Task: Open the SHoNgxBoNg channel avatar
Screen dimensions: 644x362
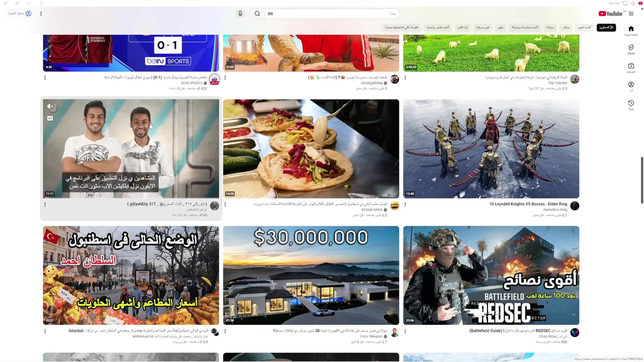Action: [x=394, y=79]
